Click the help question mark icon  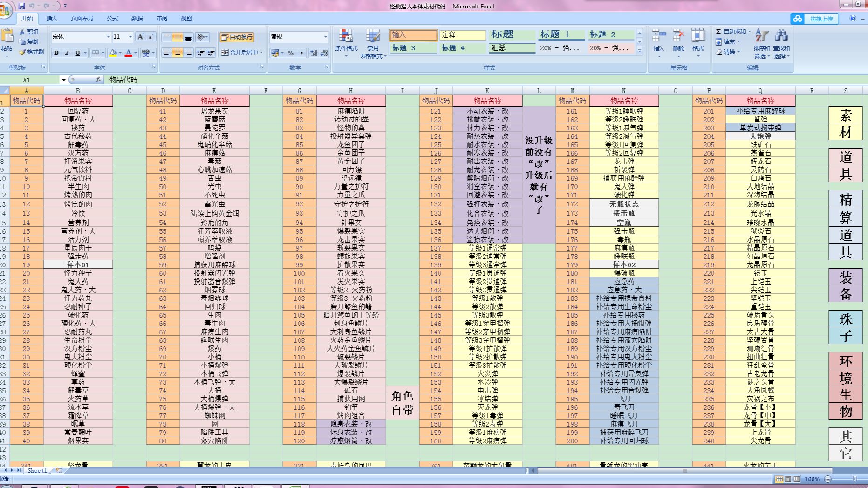(x=853, y=19)
